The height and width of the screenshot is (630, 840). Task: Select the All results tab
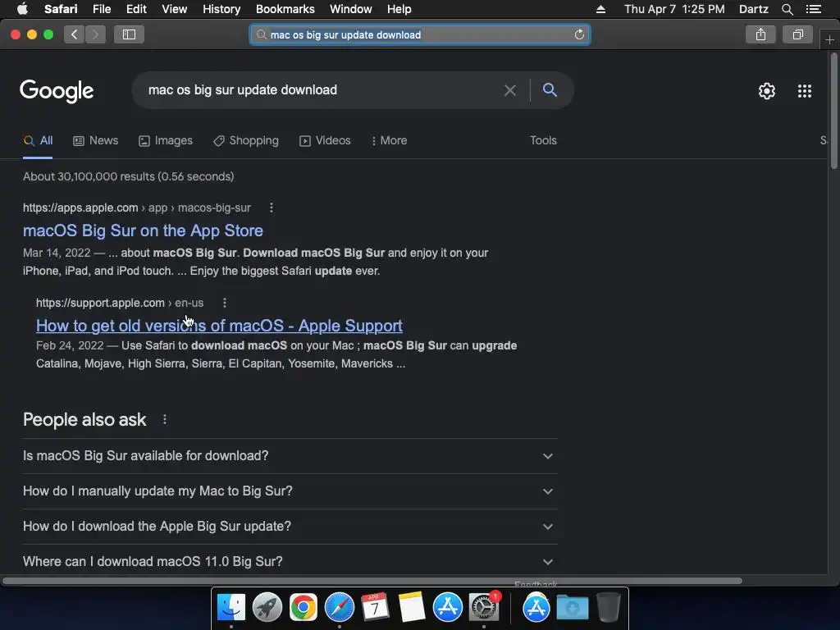(38, 140)
